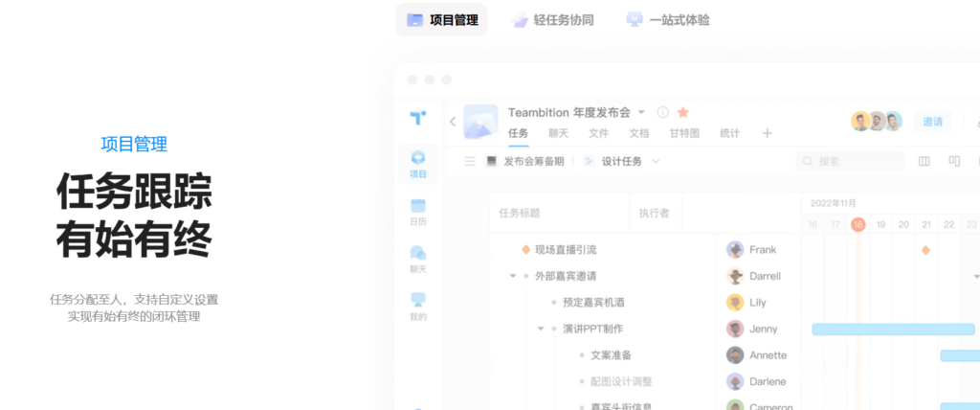Select the 预定嘉宾机酒 subtask
This screenshot has width=980, height=410.
593,303
